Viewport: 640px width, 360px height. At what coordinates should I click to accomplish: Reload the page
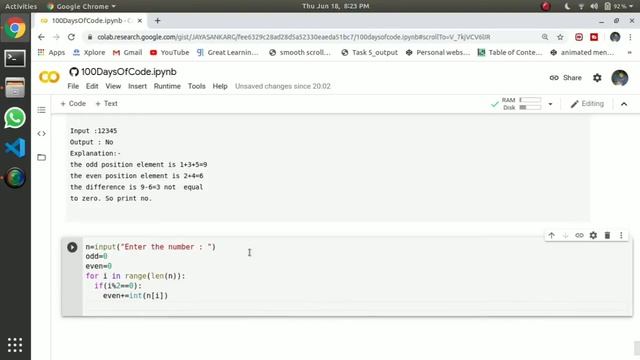point(71,37)
